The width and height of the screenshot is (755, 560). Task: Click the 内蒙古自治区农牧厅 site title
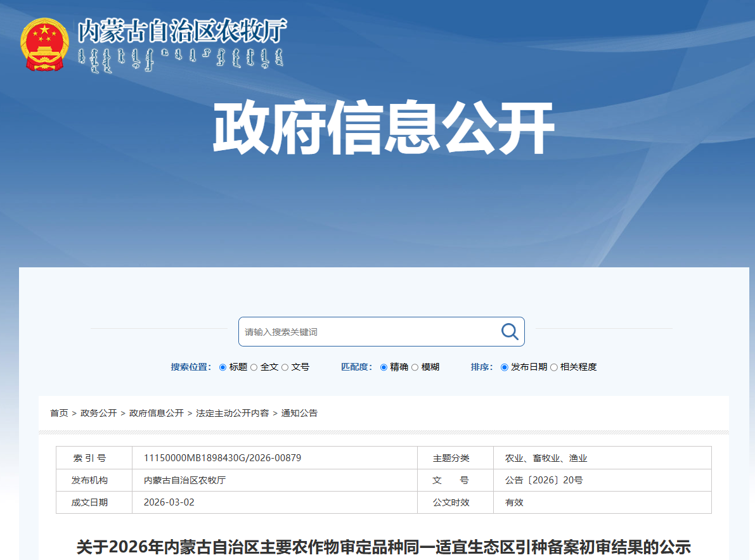pos(182,30)
